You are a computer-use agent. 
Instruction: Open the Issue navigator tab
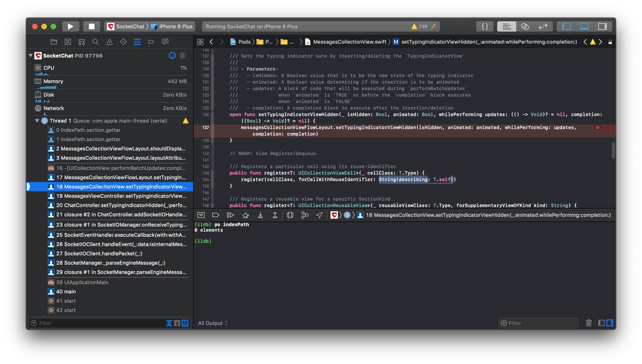click(110, 42)
